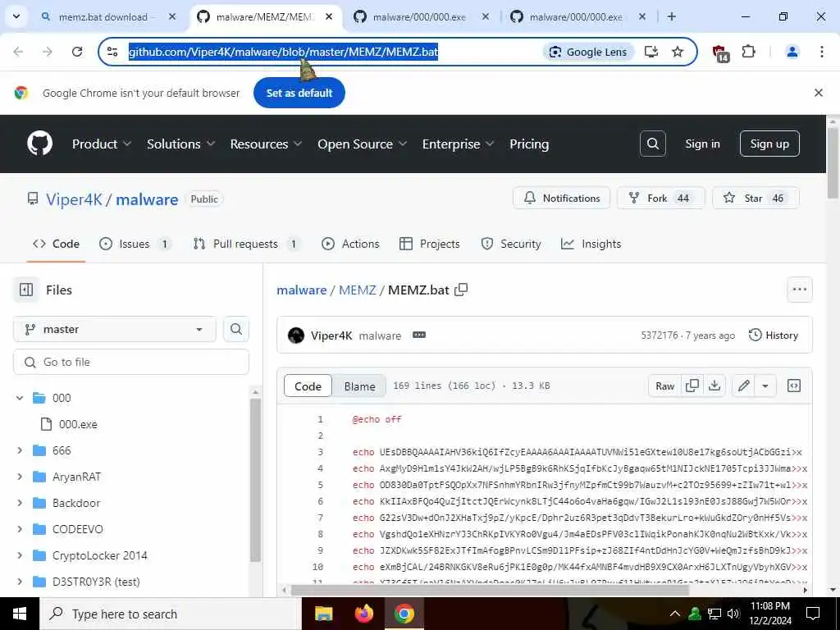Click the install app icon in address bar

651,52
